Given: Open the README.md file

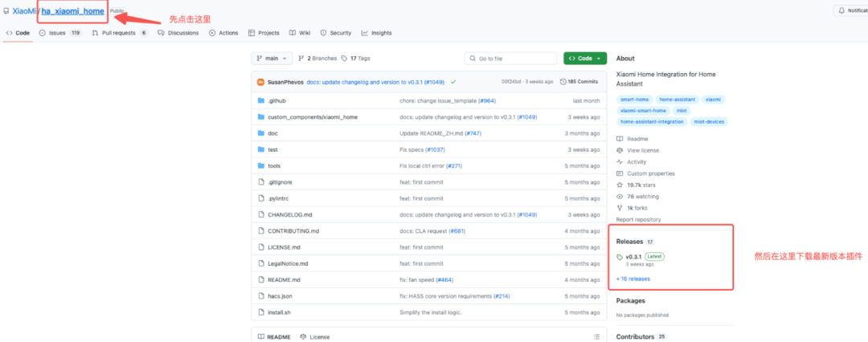Looking at the screenshot, I should point(284,279).
